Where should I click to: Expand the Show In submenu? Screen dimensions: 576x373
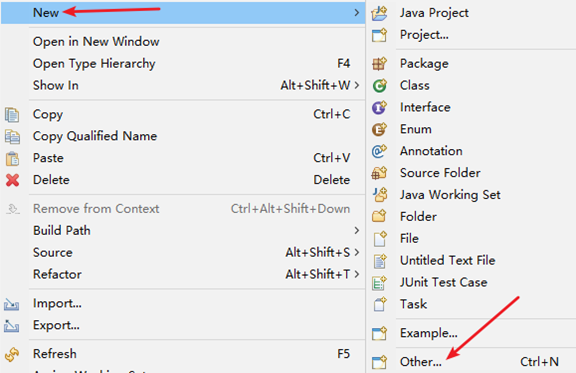(356, 86)
